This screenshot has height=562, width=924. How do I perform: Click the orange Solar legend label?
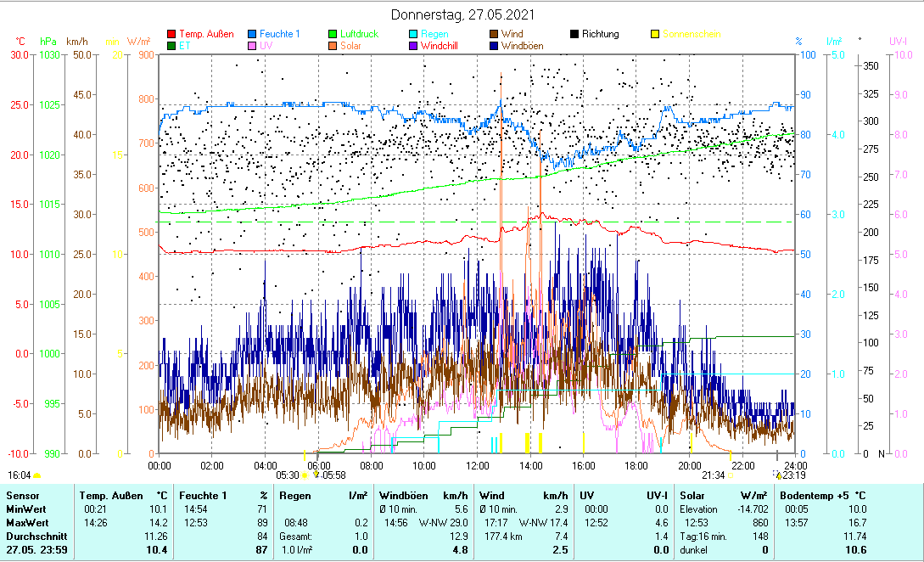coord(351,46)
